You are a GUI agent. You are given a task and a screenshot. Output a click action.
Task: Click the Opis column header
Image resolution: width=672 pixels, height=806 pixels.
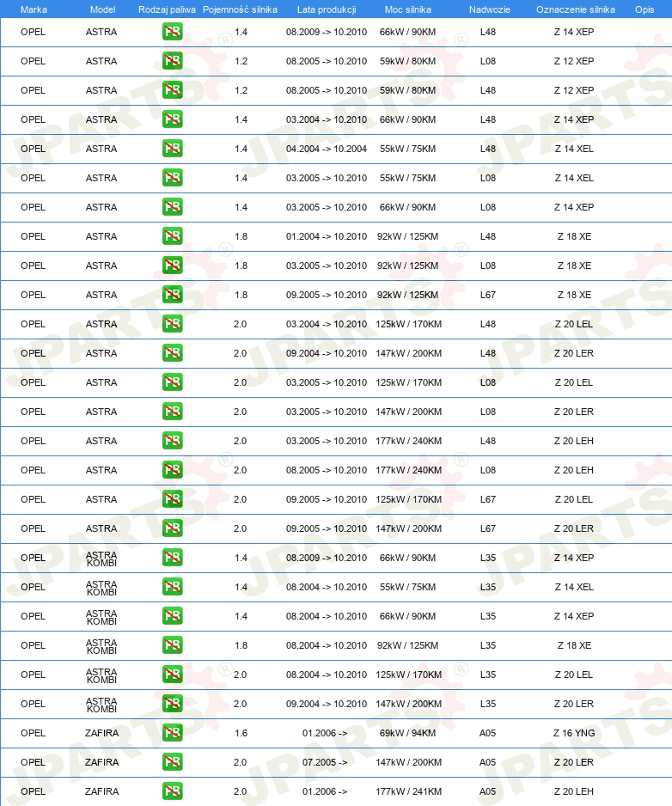[645, 9]
